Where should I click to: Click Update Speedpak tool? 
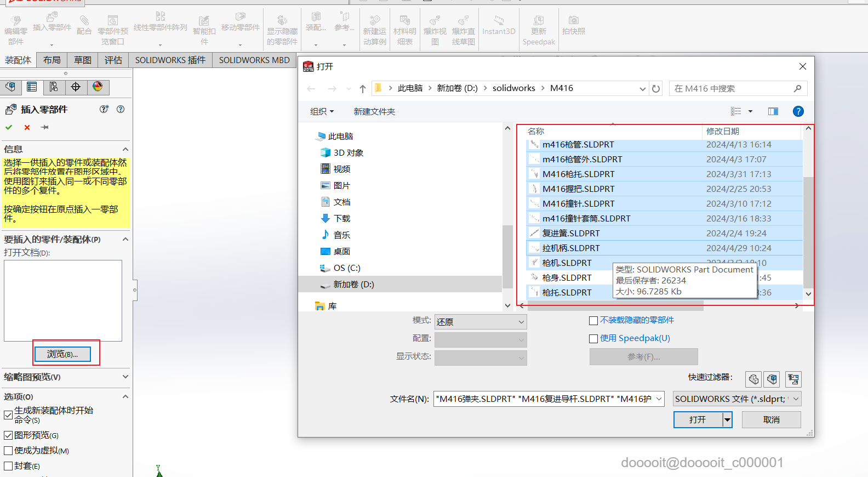[x=539, y=31]
